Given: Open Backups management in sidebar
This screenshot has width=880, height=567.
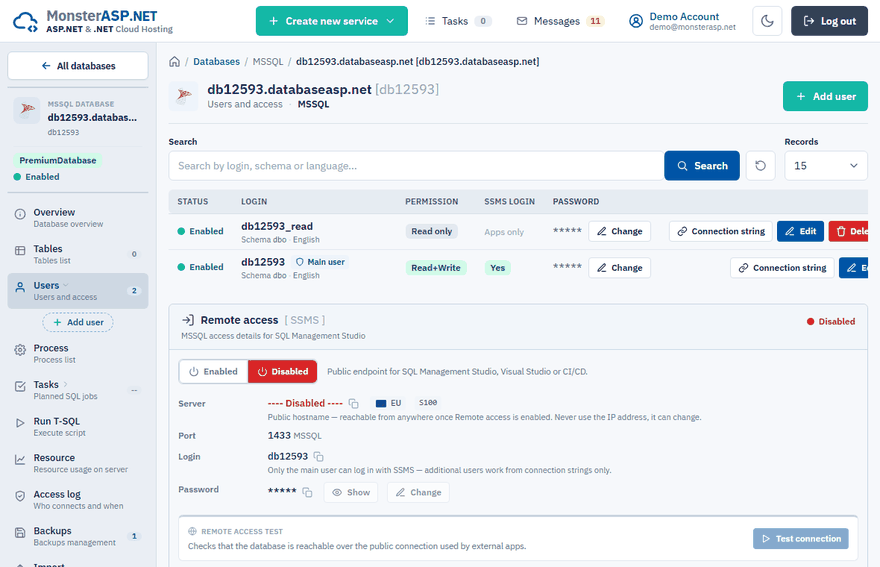Looking at the screenshot, I should click(78, 536).
